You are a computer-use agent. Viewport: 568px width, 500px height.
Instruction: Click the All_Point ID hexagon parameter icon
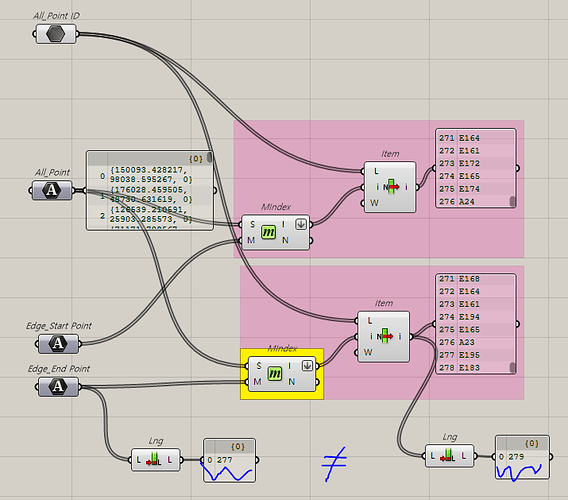[x=56, y=34]
